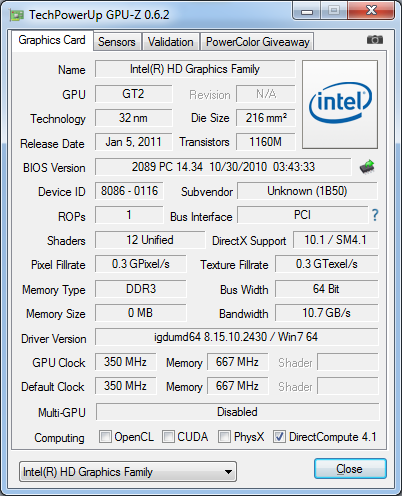Screen dimensions: 402x496
Task: Click the Intel vendor logo
Action: [x=340, y=104]
